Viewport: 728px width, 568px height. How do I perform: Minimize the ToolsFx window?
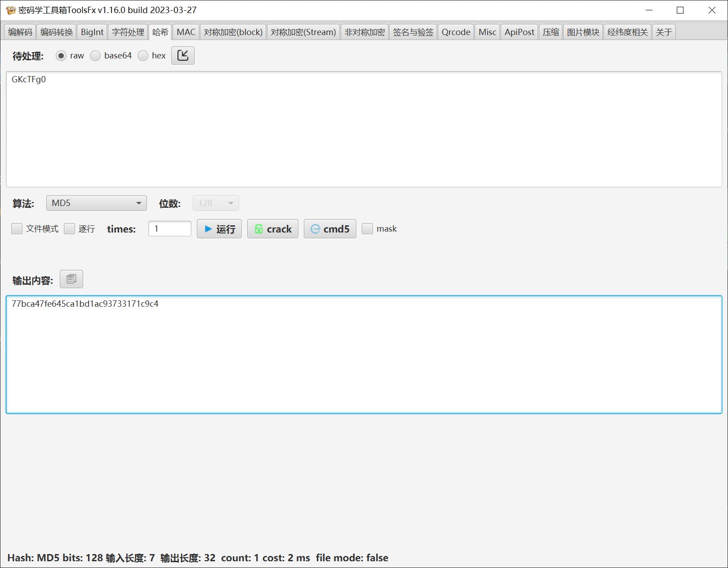coord(649,10)
